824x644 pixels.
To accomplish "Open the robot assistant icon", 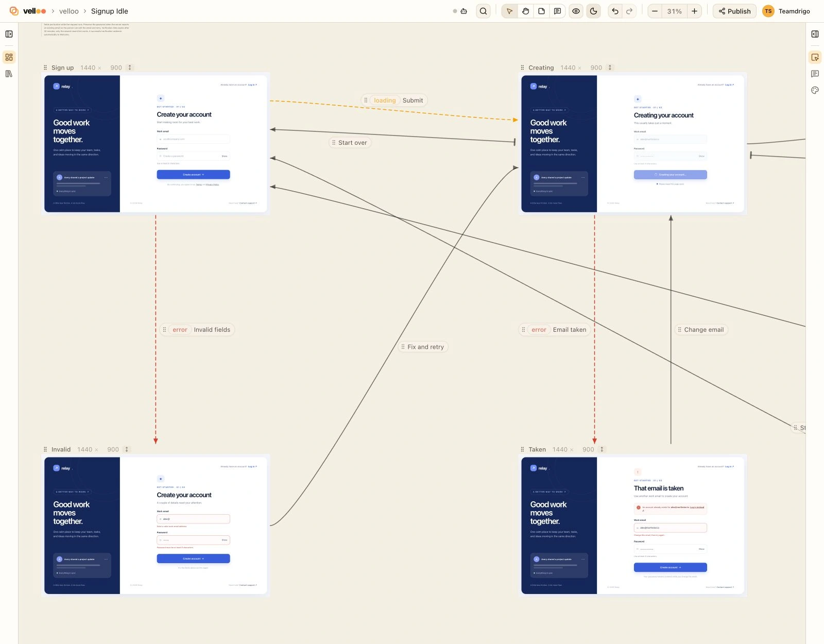I will [x=463, y=11].
